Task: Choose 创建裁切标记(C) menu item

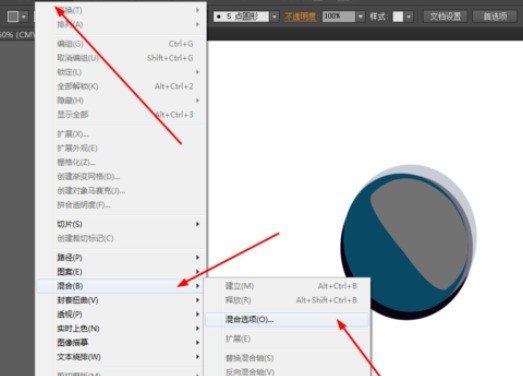Action: click(121, 238)
